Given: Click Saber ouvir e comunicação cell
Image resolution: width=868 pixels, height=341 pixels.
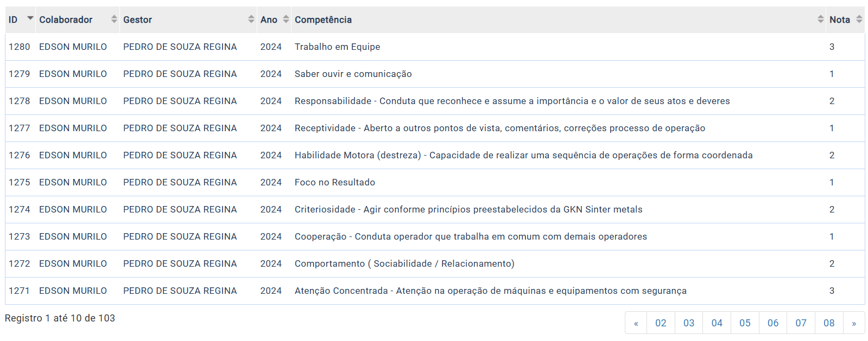Looking at the screenshot, I should 353,74.
